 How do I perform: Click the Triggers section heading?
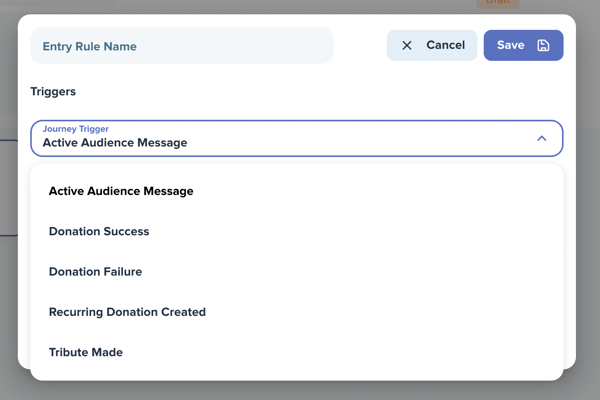pos(53,91)
